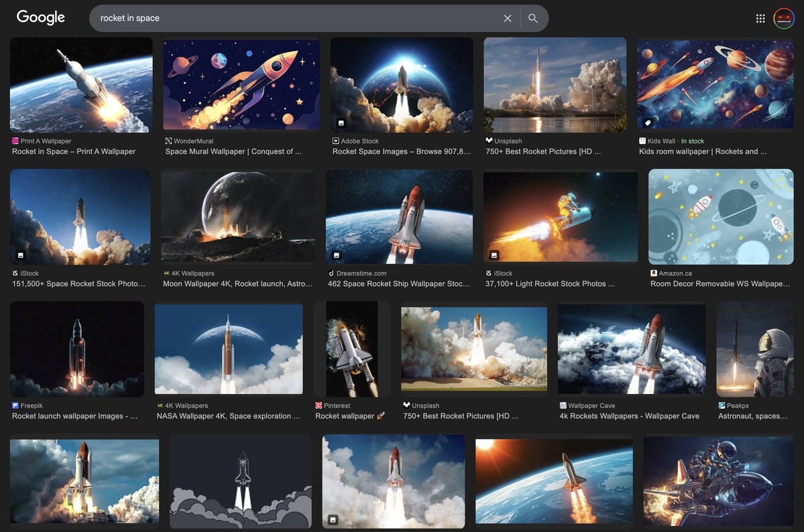This screenshot has height=532, width=804.
Task: Select the Pinterest vertical shuttle thumbnail
Action: [352, 349]
